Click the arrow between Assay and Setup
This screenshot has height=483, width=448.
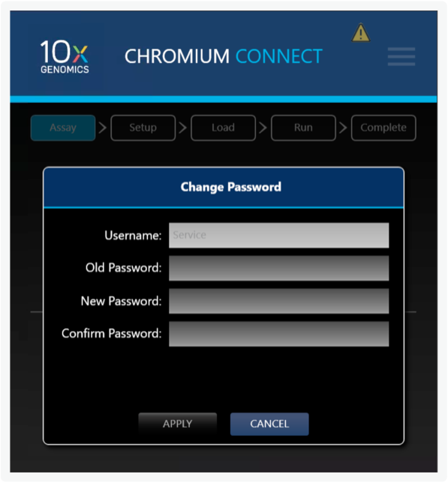pos(103,128)
